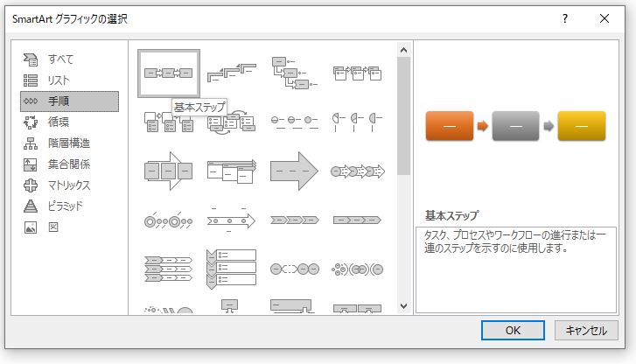This screenshot has height=364, width=636.
Task: Click the 基本ステップ preview title text
Action: pos(452,215)
